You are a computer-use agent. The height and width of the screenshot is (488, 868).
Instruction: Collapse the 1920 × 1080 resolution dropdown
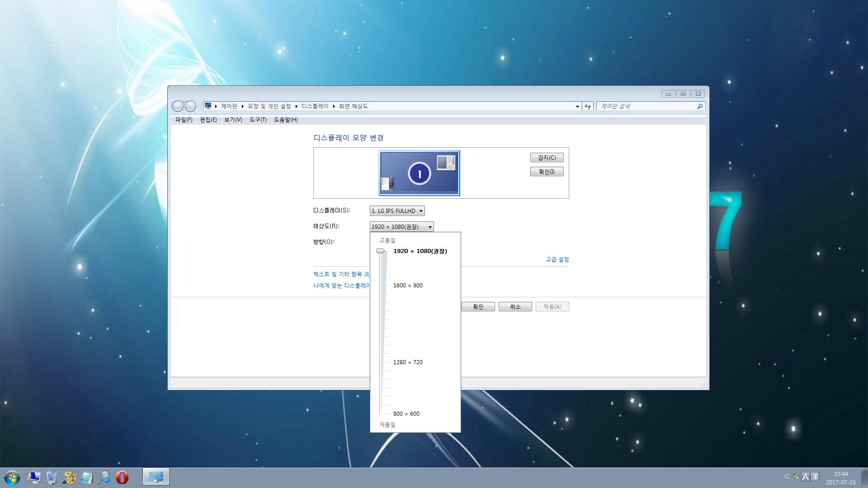(x=401, y=227)
